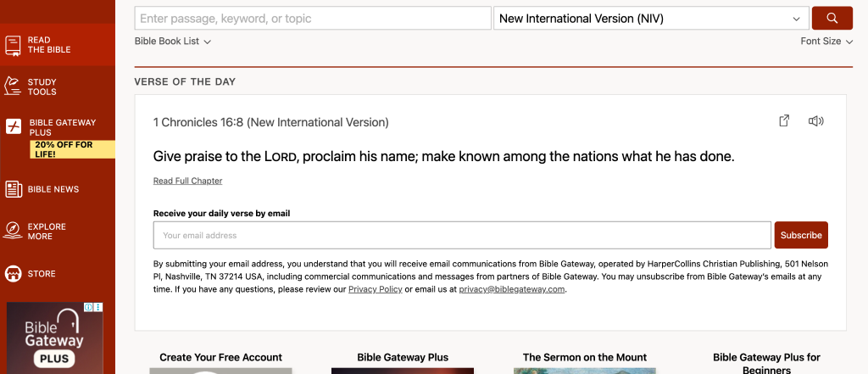This screenshot has width=868, height=374.
Task: Open the Read Full Chapter link
Action: tap(187, 181)
